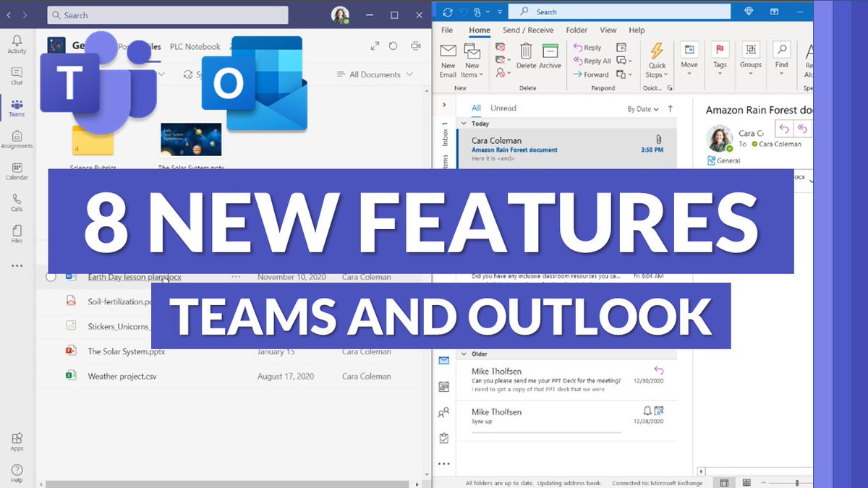Open the Outlook Calendar navigation icon

(444, 387)
